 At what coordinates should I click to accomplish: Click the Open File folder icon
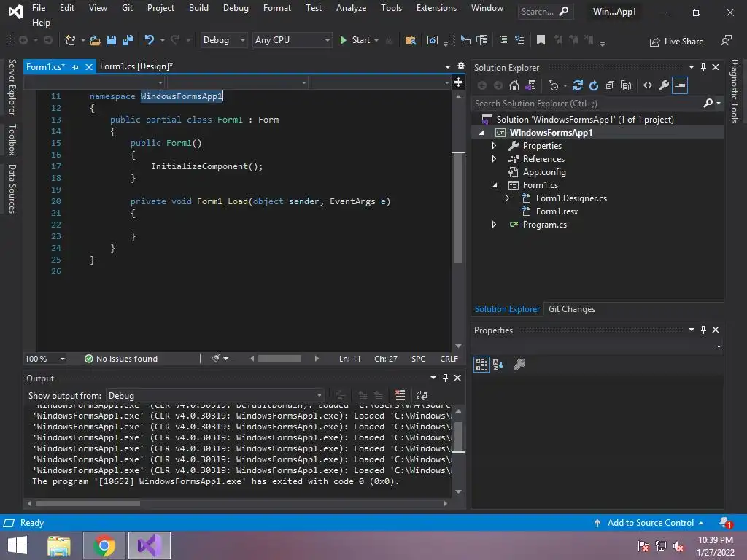[x=96, y=41]
